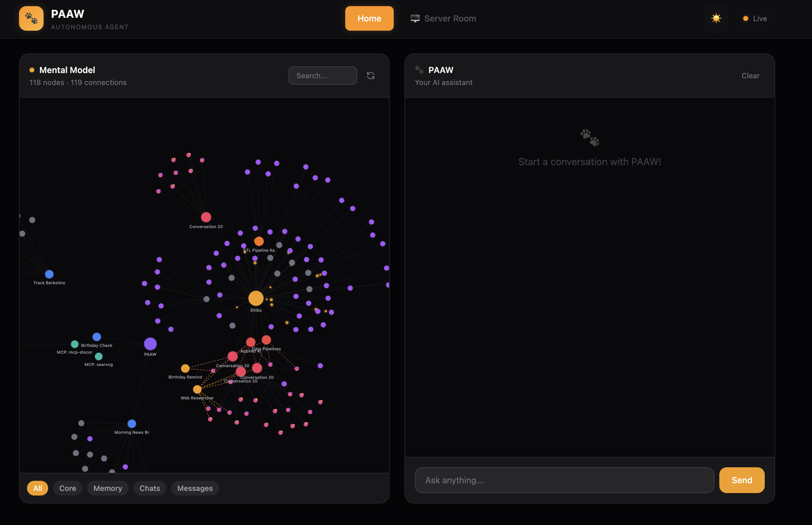Select the PAAW node in the graph
812x525 pixels.
pyautogui.click(x=150, y=344)
